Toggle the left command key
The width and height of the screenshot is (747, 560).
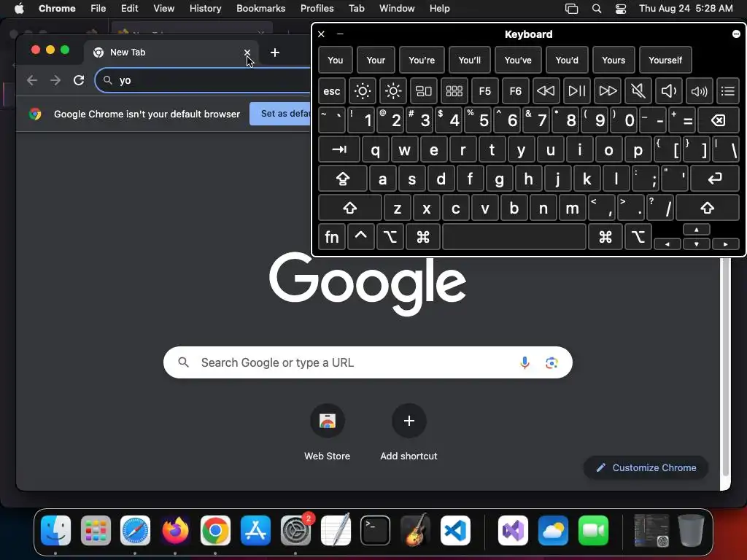point(423,237)
